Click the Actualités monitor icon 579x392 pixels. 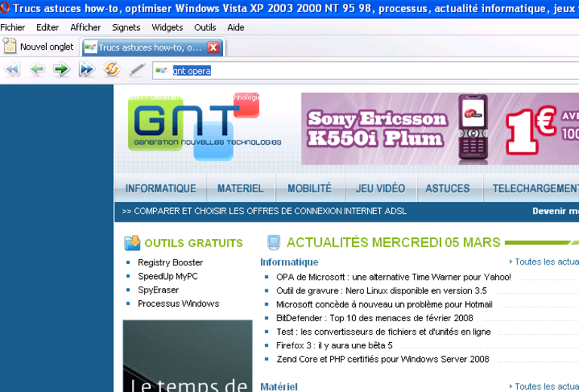(x=274, y=243)
